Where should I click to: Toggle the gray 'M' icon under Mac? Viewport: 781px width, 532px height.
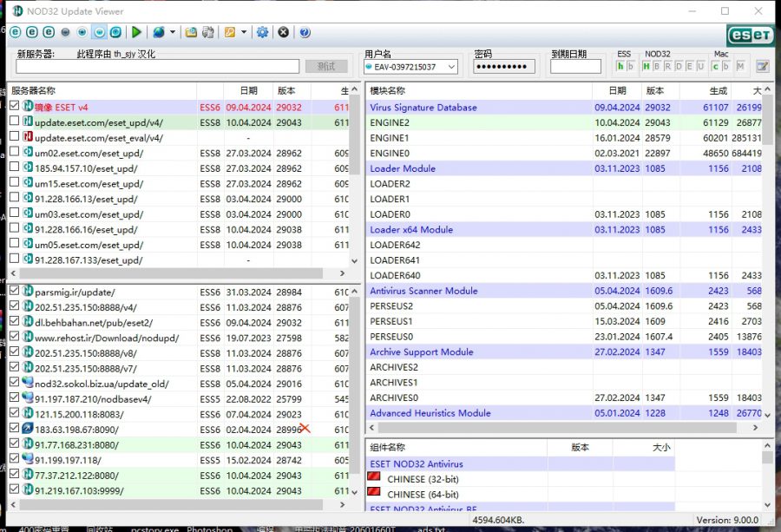pos(741,66)
